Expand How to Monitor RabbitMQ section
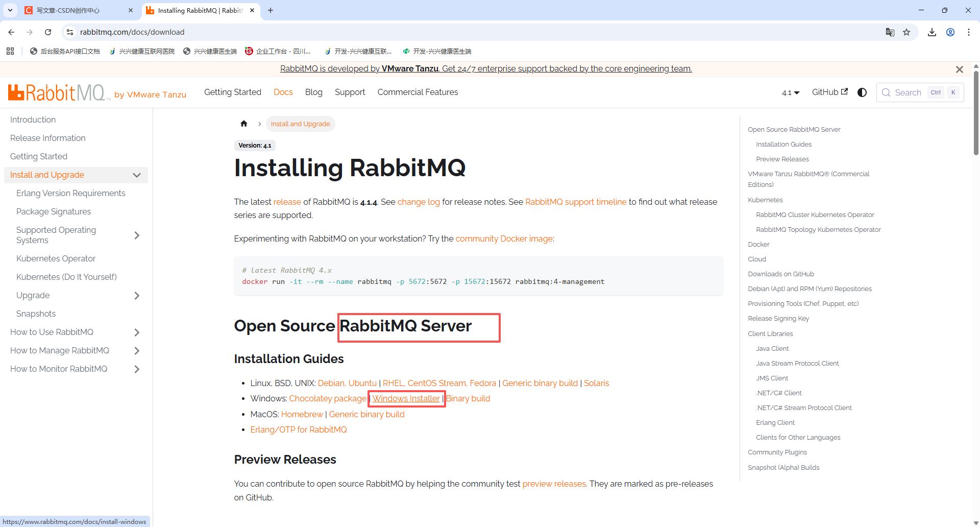The width and height of the screenshot is (980, 527). [x=137, y=369]
